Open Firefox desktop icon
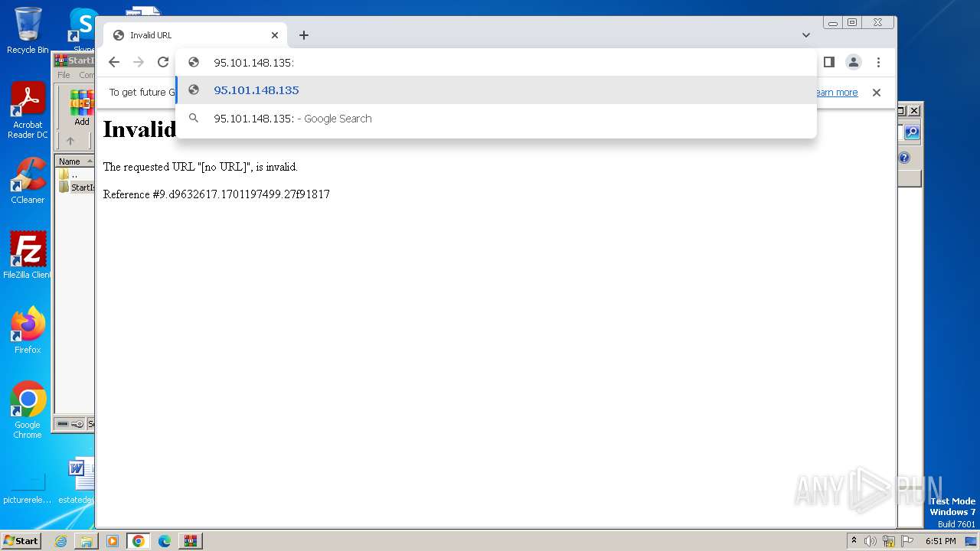The image size is (980, 551). 28,331
